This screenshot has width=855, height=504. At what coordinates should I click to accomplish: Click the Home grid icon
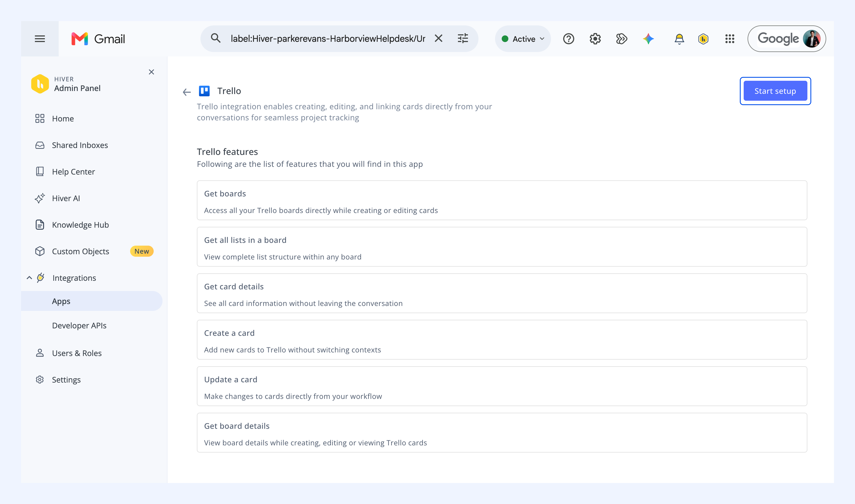tap(40, 118)
